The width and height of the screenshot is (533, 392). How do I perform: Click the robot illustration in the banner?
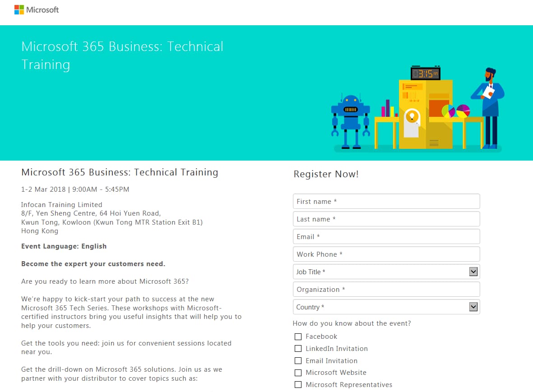click(x=351, y=122)
